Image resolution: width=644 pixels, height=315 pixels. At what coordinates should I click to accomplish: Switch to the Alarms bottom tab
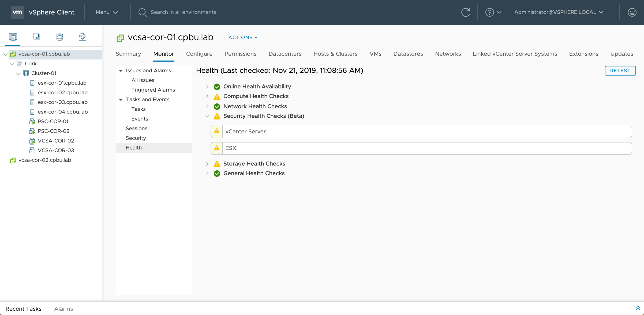pos(63,309)
